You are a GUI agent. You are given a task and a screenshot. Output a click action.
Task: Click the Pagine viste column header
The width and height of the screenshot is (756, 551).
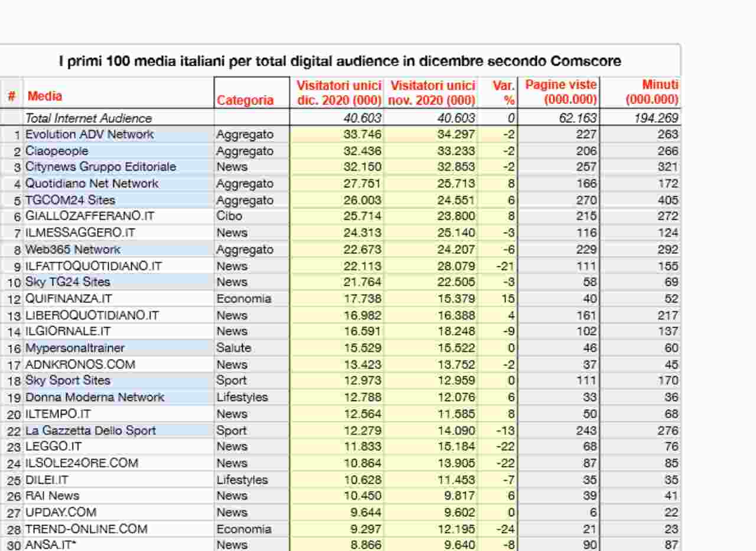pos(561,92)
